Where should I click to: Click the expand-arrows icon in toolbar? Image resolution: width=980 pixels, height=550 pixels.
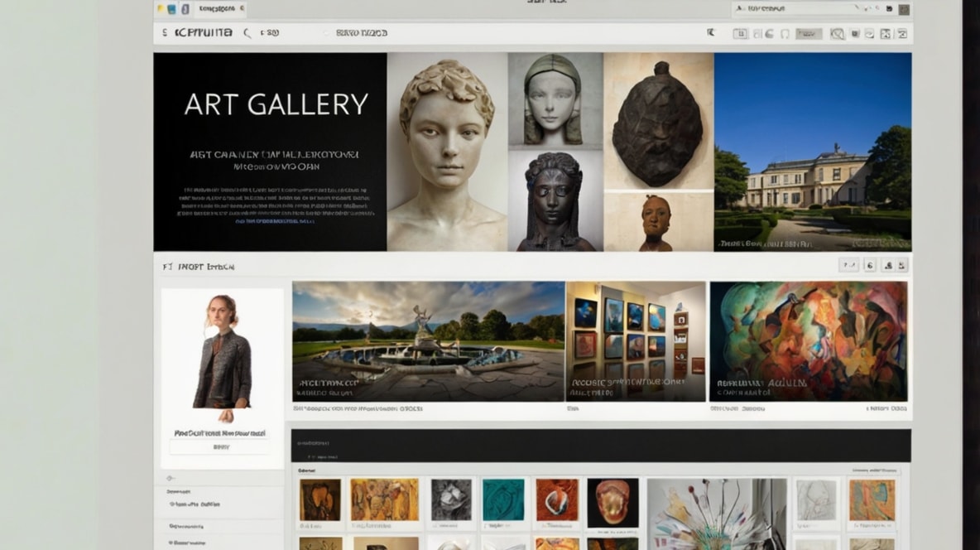[886, 34]
